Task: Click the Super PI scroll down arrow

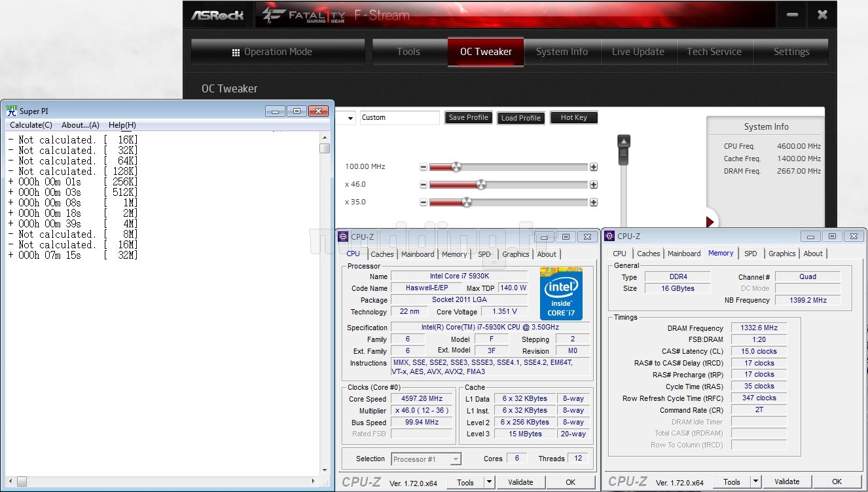Action: pyautogui.click(x=325, y=469)
